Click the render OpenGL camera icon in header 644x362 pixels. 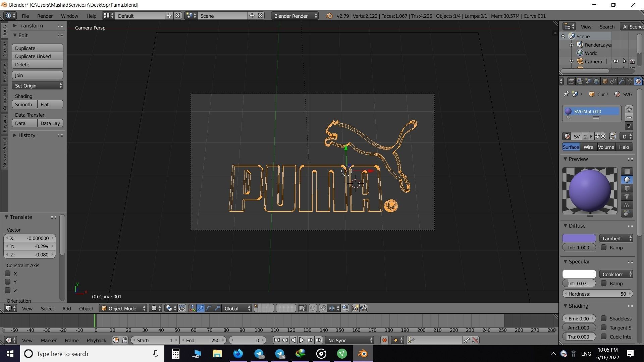click(355, 308)
